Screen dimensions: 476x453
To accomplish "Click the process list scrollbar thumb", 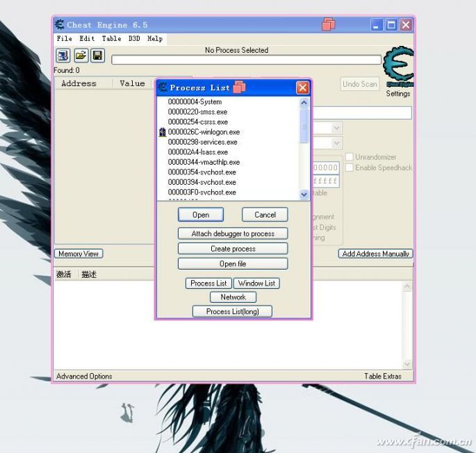I will pos(304,126).
